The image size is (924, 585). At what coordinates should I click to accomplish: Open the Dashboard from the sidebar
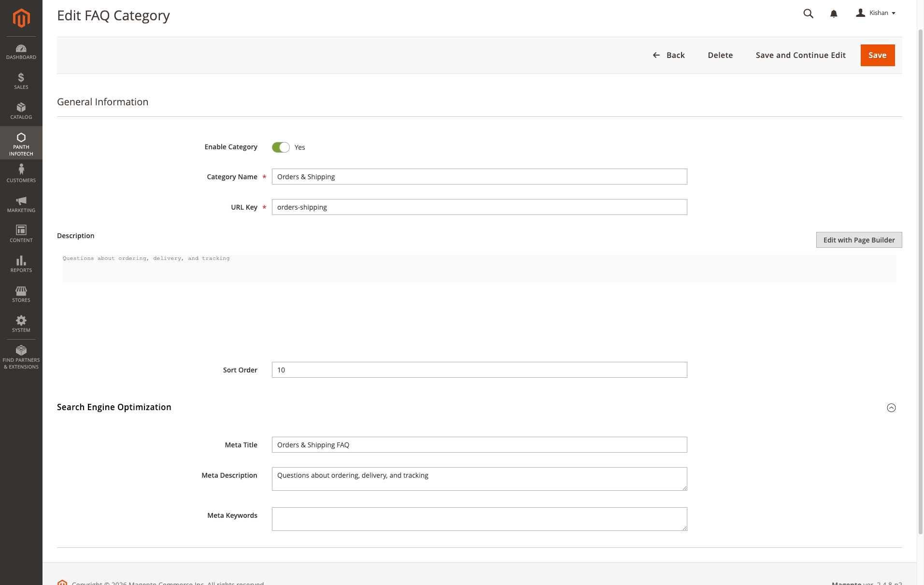pos(21,51)
